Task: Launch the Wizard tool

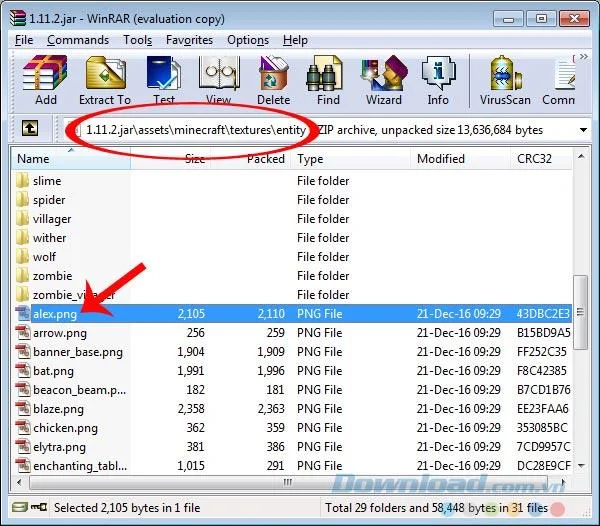Action: tap(383, 80)
